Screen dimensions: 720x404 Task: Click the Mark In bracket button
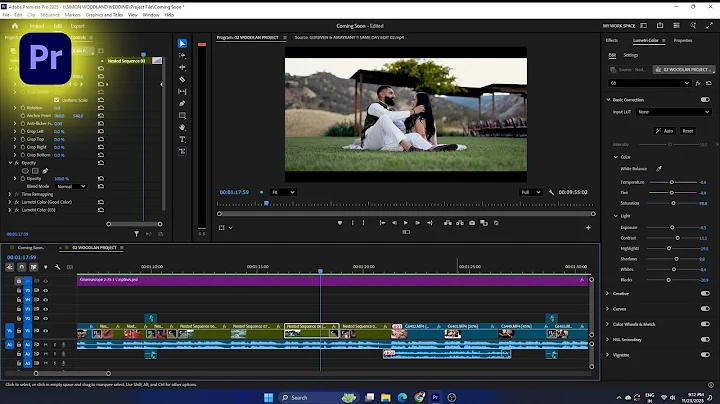point(352,223)
